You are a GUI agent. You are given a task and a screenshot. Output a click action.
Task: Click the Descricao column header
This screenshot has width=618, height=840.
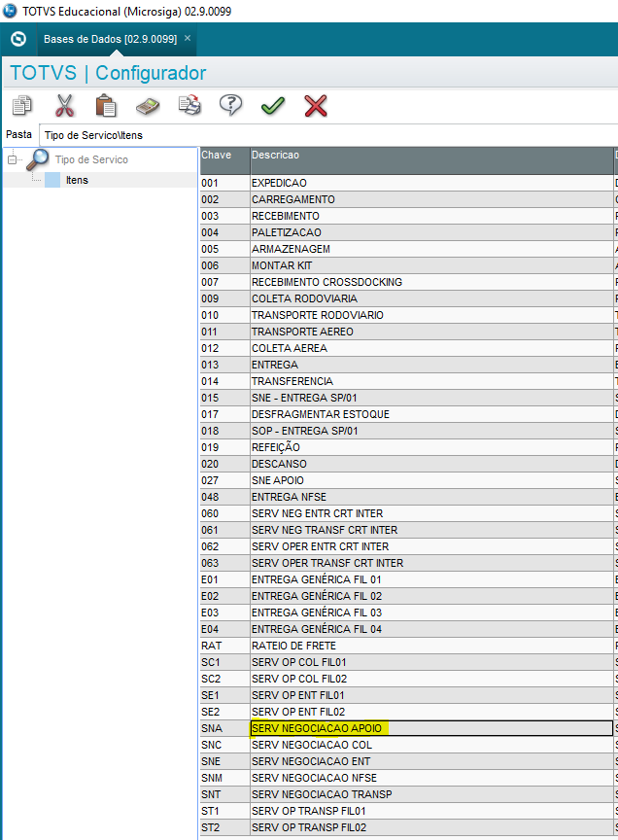[431, 160]
